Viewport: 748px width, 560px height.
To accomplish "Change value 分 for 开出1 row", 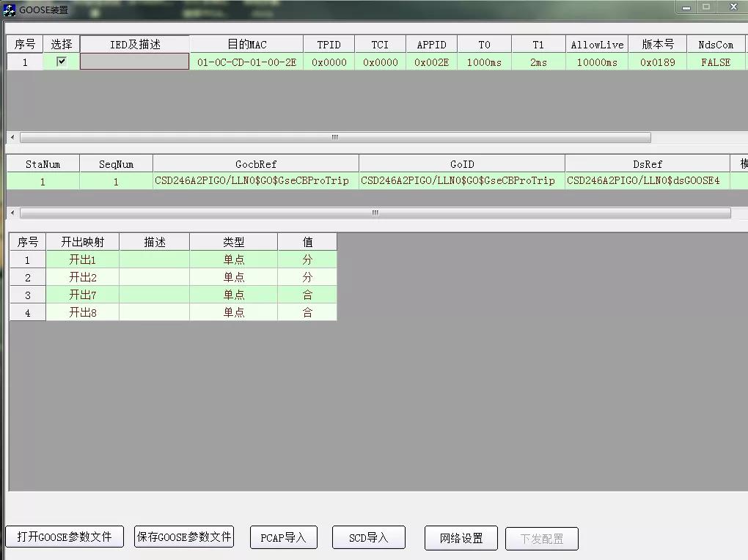I will [307, 260].
